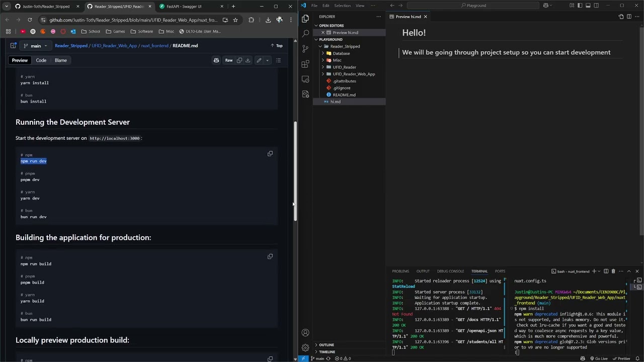Add a new terminal with the plus icon
Image resolution: width=644 pixels, height=362 pixels.
(x=594, y=271)
